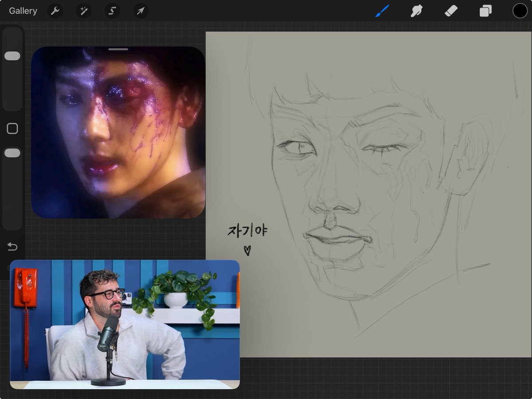Click the brush opacity slider handle

coord(12,153)
